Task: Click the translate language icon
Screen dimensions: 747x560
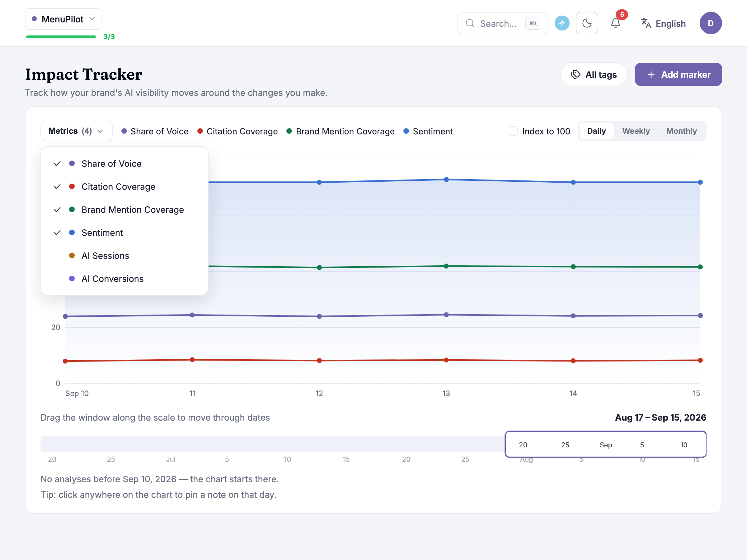Action: coord(646,23)
